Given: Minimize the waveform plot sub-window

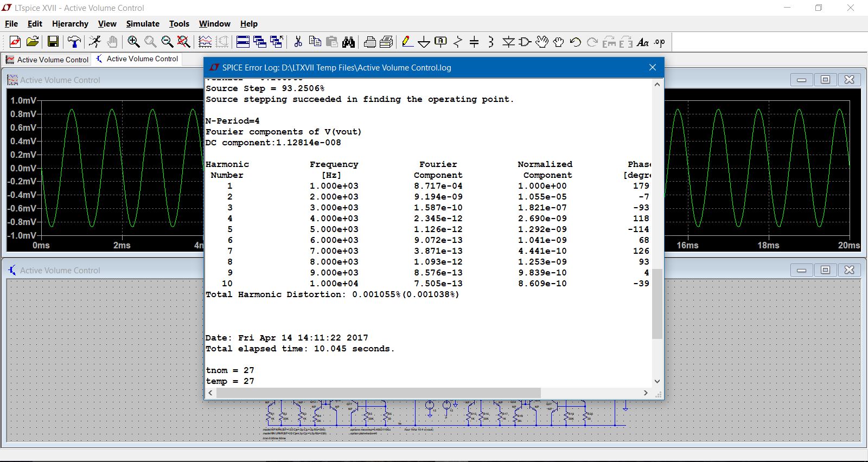Looking at the screenshot, I should pyautogui.click(x=801, y=80).
